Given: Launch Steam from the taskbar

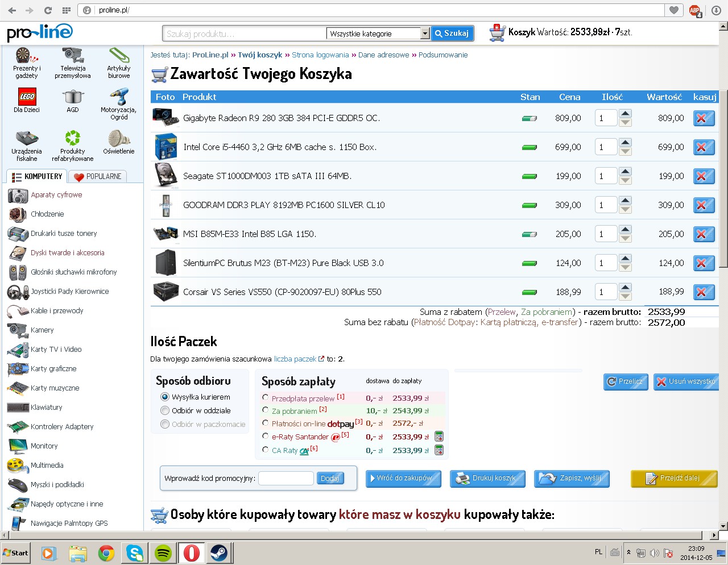Looking at the screenshot, I should pos(218,552).
